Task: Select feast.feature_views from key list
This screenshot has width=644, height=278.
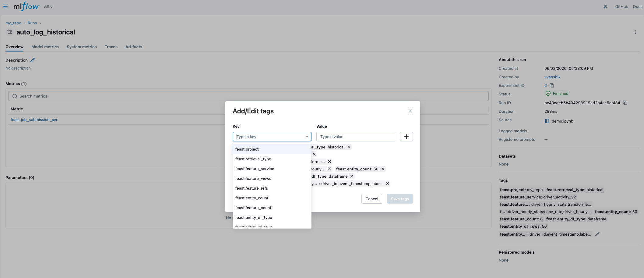Action: click(x=272, y=179)
